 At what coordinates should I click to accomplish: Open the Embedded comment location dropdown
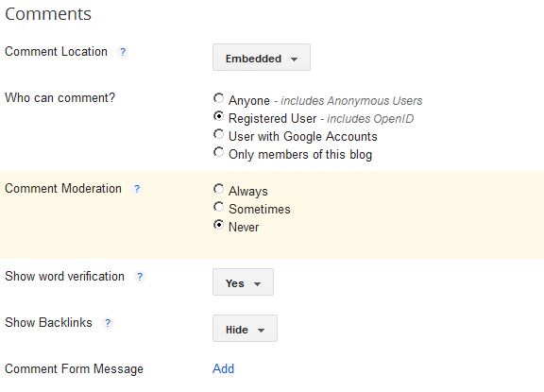coord(262,58)
